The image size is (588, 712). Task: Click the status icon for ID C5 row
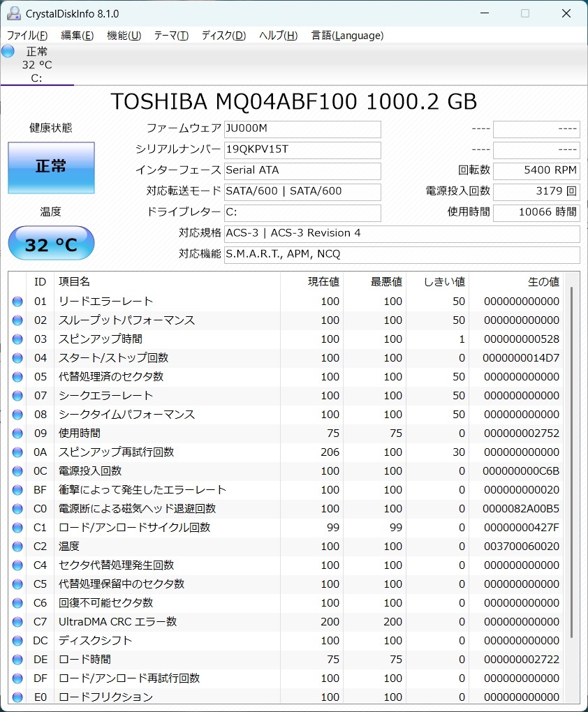(x=17, y=584)
